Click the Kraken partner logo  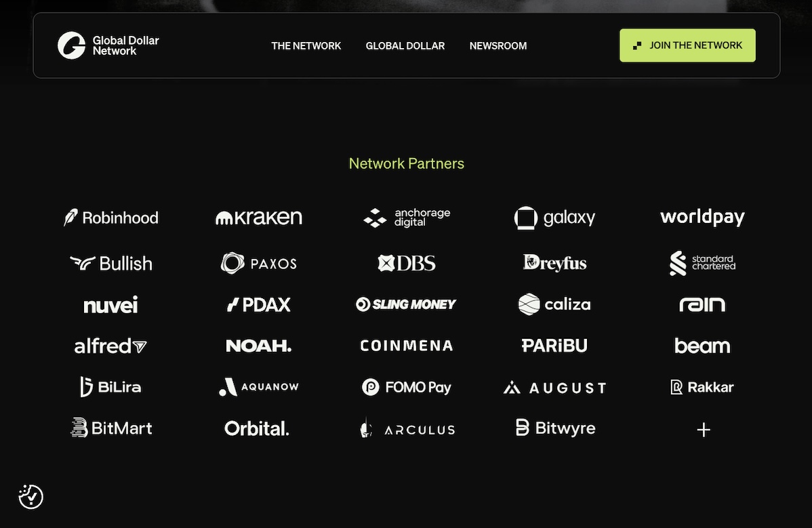(x=259, y=218)
